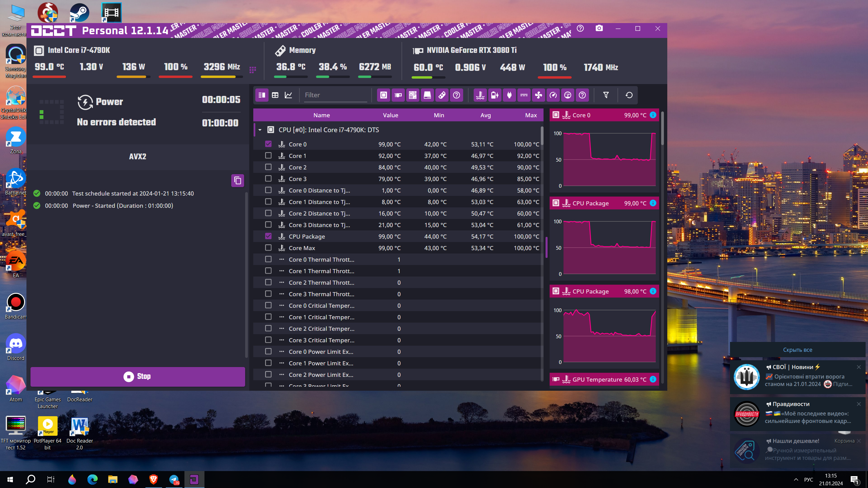Click "Скрыть все" to hide notifications
The height and width of the screenshot is (488, 868).
coord(797,350)
